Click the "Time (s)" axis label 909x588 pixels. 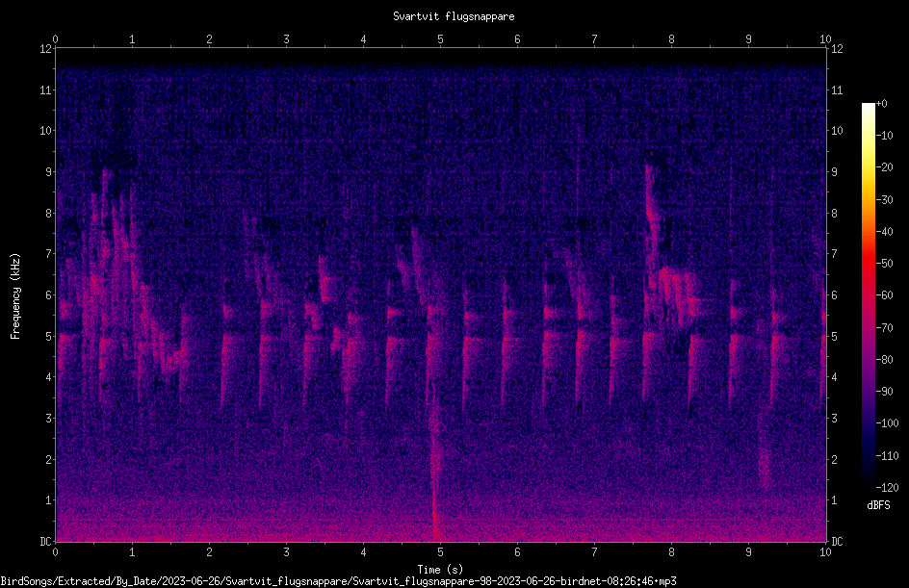[440, 570]
